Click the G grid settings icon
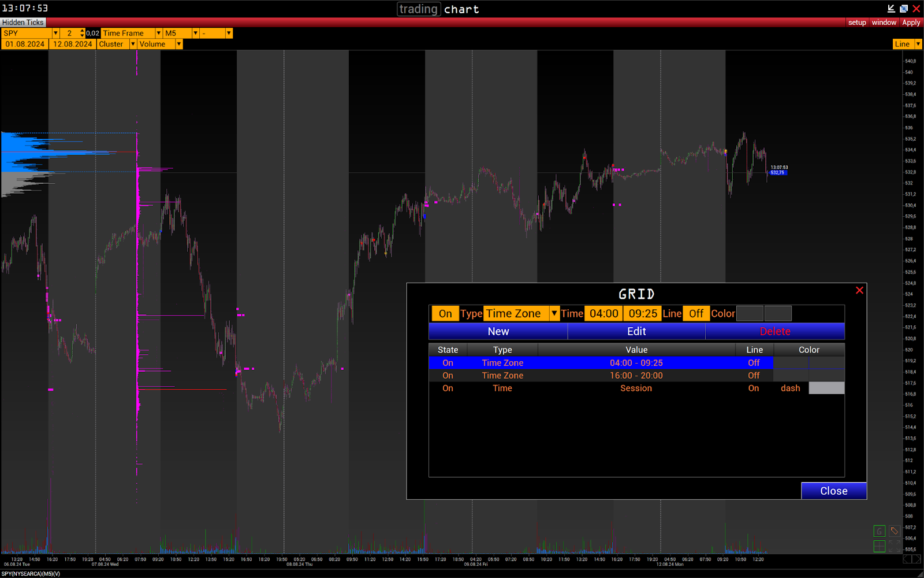 coord(879,531)
